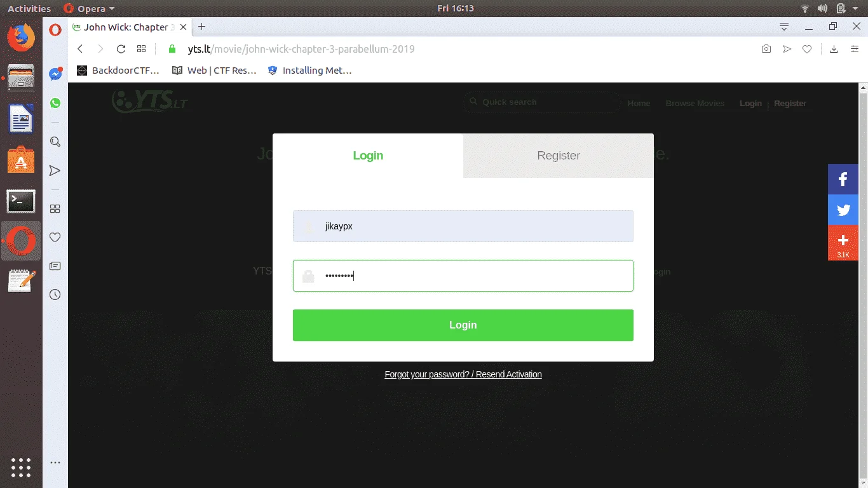Open Speed Dial from the Opera sidebar
The height and width of the screenshot is (488, 868).
coord(55,208)
